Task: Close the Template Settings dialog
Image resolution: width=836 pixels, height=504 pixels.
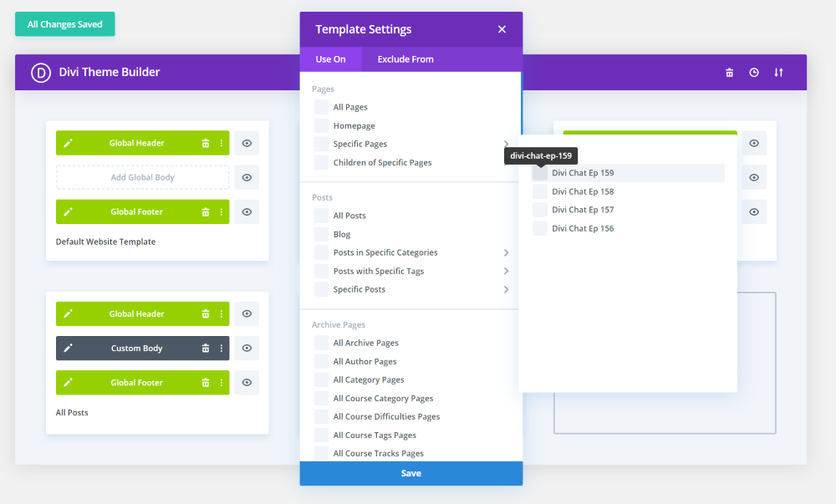Action: tap(502, 29)
